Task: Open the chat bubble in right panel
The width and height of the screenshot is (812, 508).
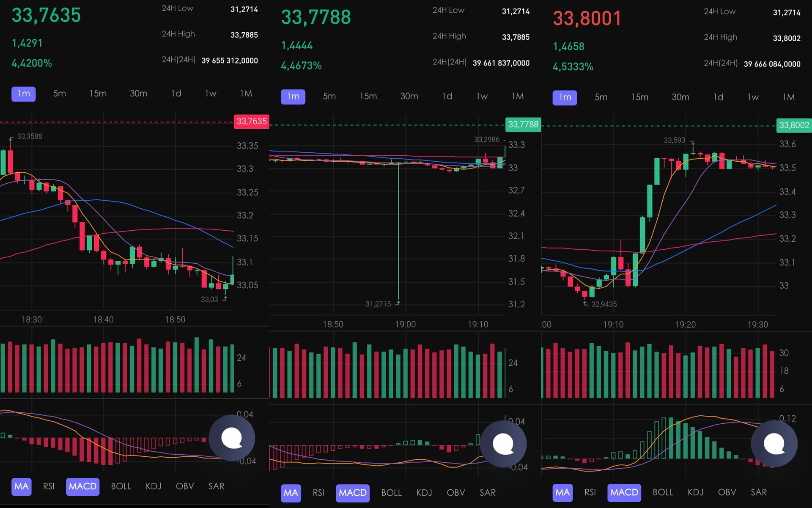Action: click(774, 444)
